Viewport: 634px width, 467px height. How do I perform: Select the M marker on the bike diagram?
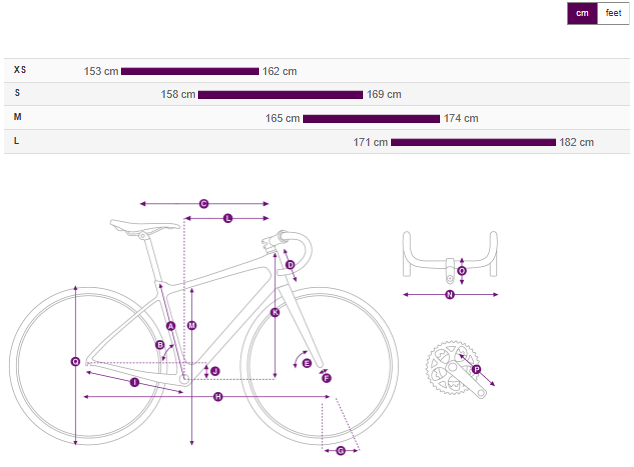pos(192,325)
